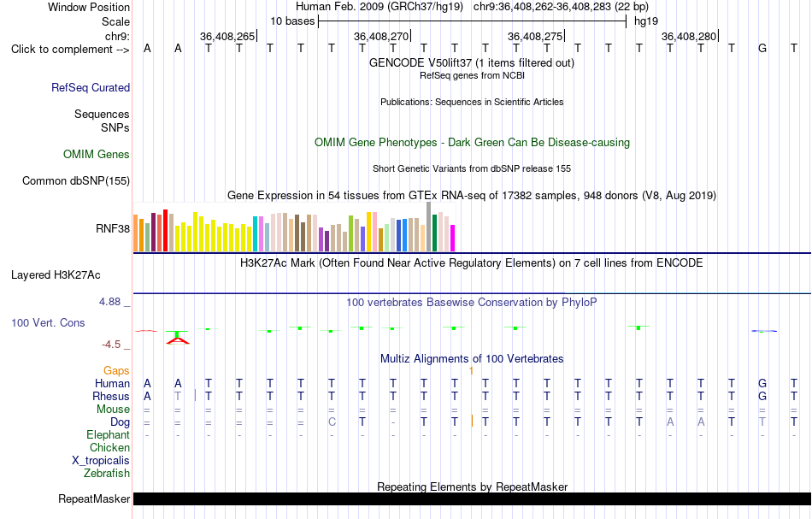Click the 'Click to complement -->' label
The width and height of the screenshot is (812, 519).
click(x=70, y=50)
